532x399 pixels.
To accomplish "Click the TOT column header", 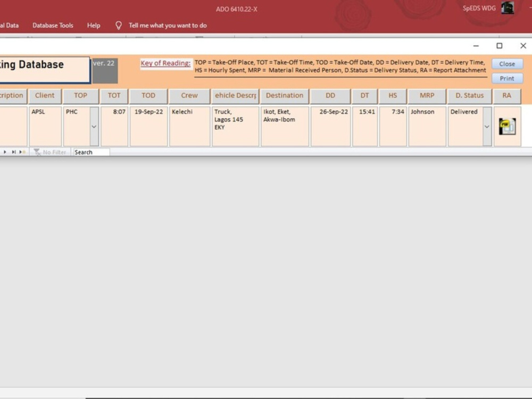I will point(114,96).
